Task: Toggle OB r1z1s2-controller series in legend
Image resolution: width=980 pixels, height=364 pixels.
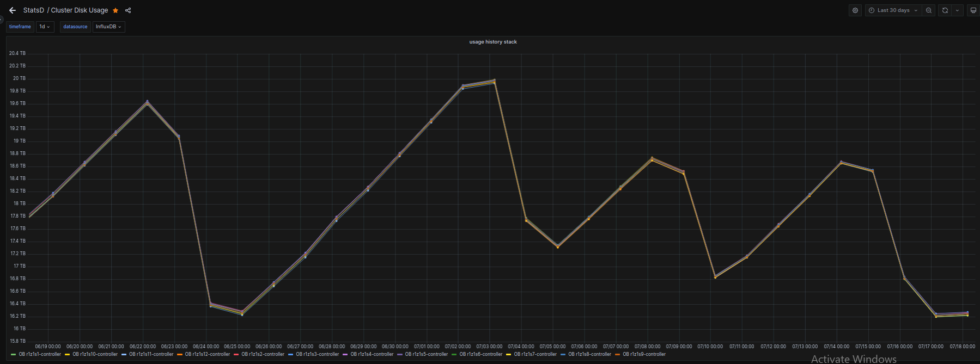Action: coord(263,354)
